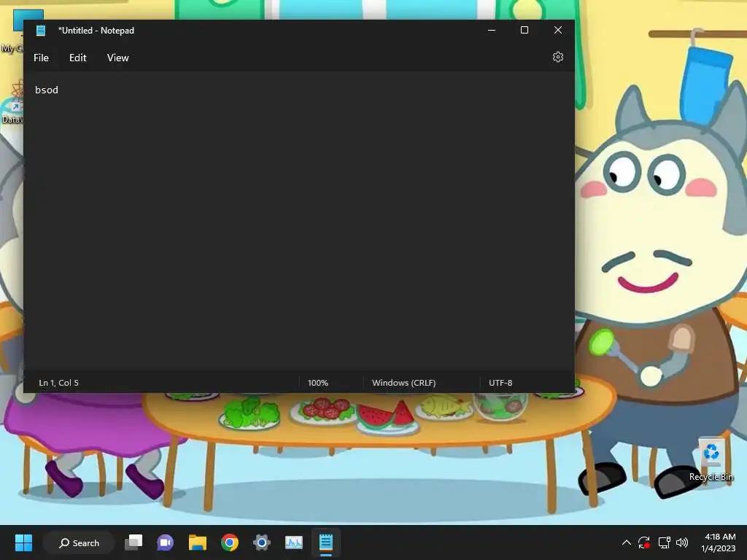The width and height of the screenshot is (747, 560).
Task: Click the network tray icon
Action: (x=664, y=542)
